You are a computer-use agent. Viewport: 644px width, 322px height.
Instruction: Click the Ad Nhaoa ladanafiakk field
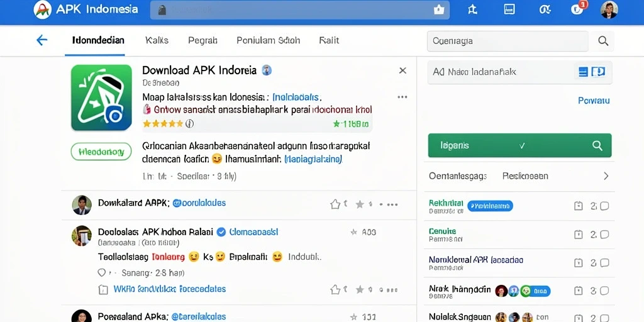519,72
